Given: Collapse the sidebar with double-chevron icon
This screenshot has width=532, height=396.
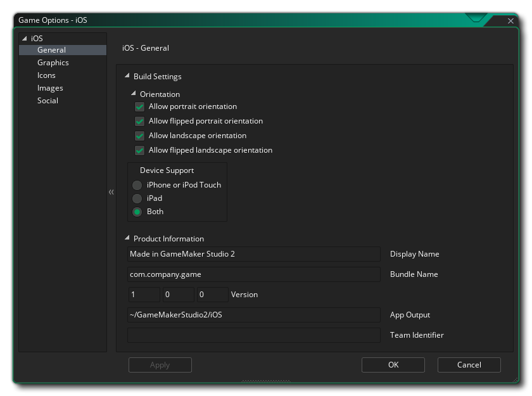Looking at the screenshot, I should click(x=111, y=192).
